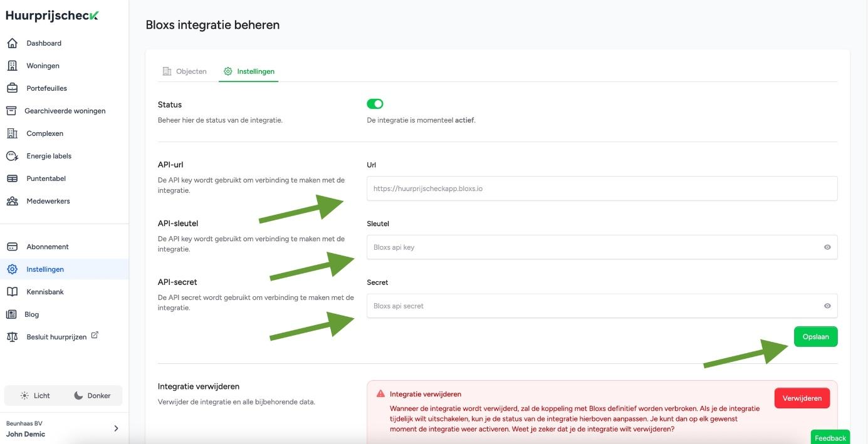Screen dimensions: 868x444
Task: Switch to Donker theme mode
Action: click(92, 396)
